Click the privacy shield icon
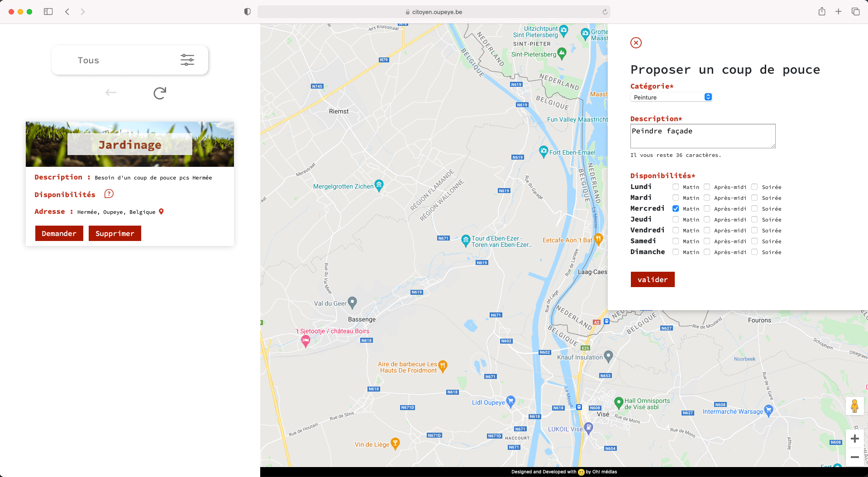Image resolution: width=868 pixels, height=477 pixels. coord(247,12)
